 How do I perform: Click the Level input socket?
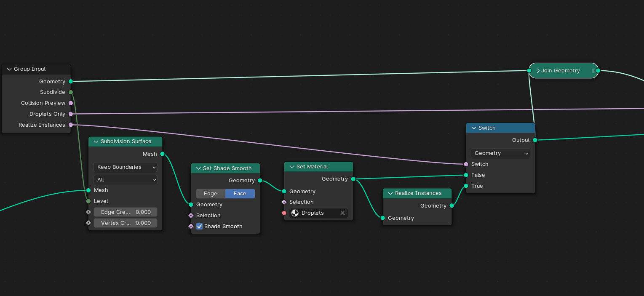click(88, 201)
